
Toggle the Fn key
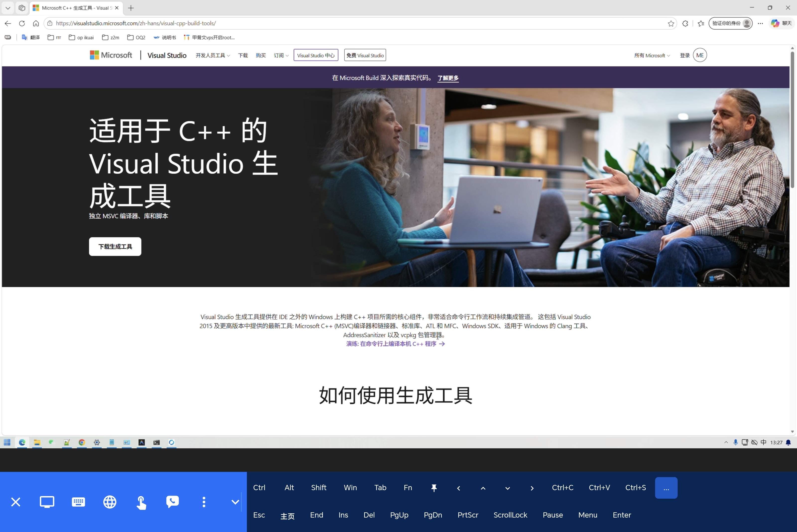[408, 488]
